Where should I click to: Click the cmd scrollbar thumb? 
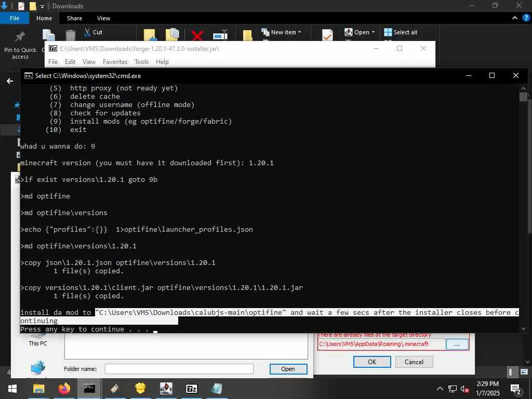(x=523, y=97)
